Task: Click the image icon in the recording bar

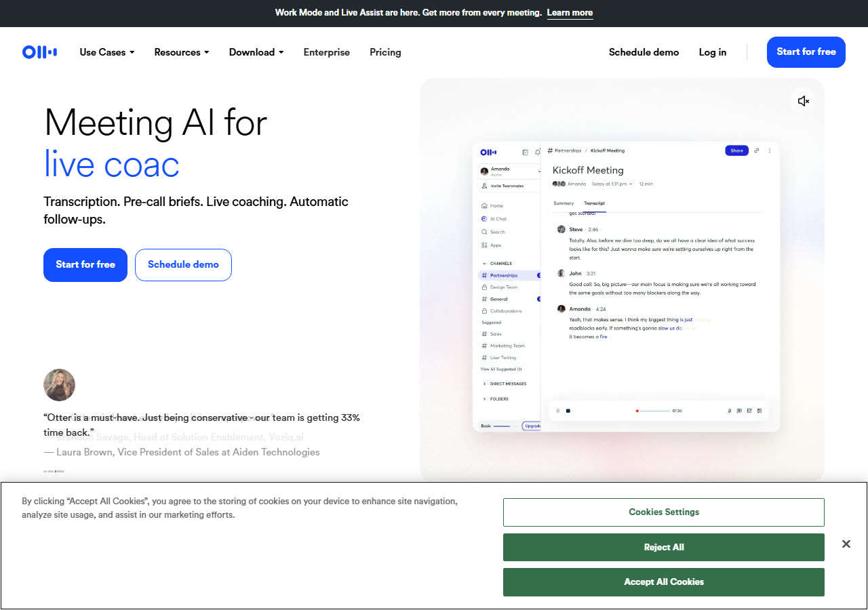Action: (759, 411)
